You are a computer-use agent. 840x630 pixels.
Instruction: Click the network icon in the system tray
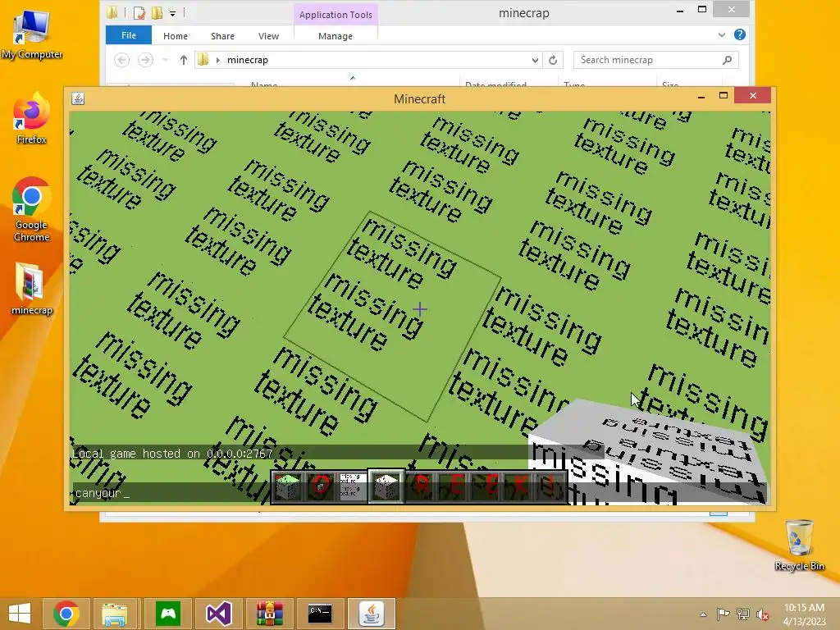[743, 614]
